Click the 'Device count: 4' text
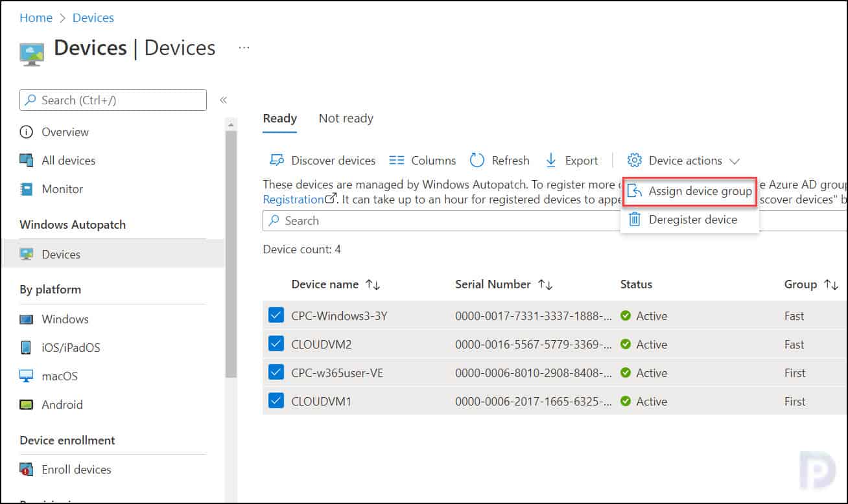Screen dimensions: 848x504 (302, 249)
